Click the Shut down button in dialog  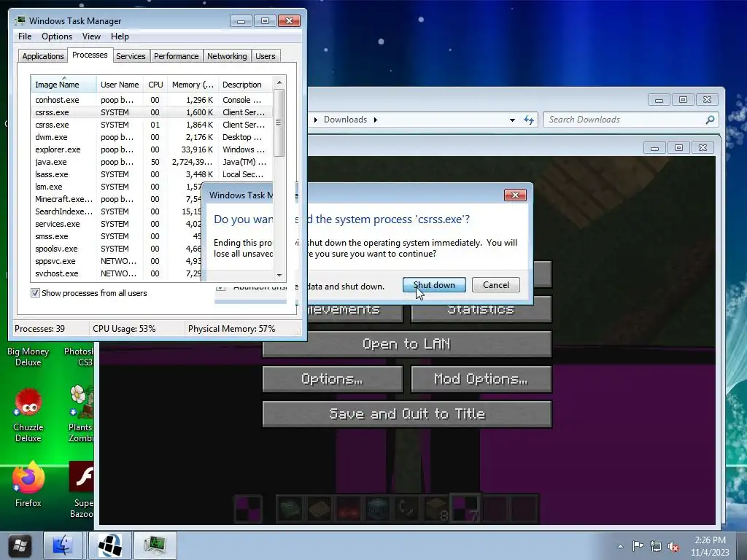[x=434, y=285]
